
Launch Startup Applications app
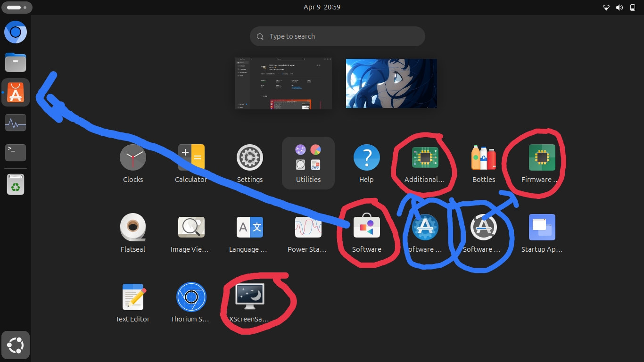(542, 227)
